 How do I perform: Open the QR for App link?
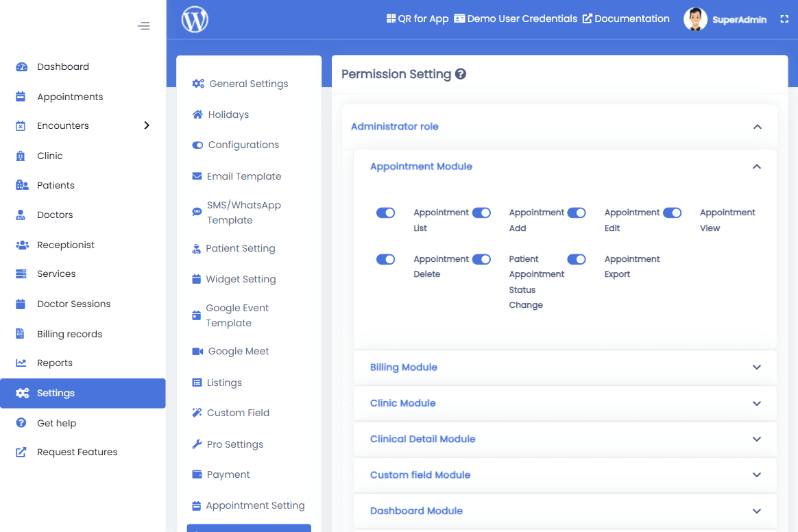418,19
